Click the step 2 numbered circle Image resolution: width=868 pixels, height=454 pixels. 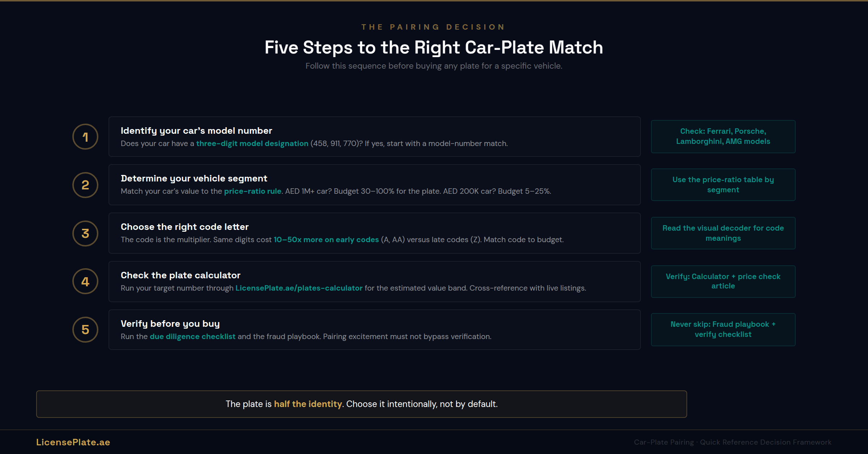[x=85, y=185]
